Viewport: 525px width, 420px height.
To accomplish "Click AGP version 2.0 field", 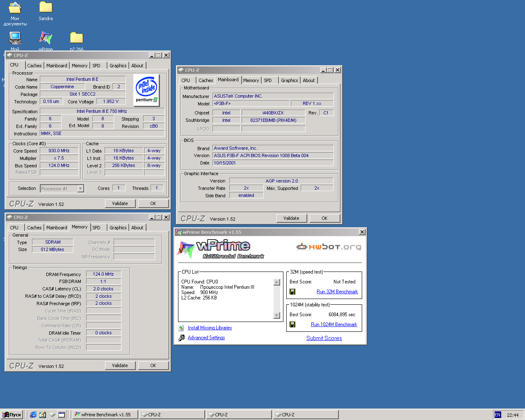I will coord(281,181).
